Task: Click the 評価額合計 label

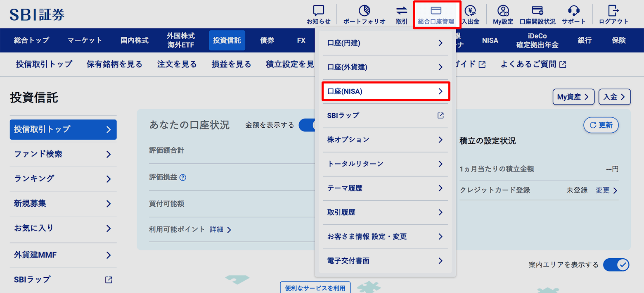Action: [x=167, y=151]
